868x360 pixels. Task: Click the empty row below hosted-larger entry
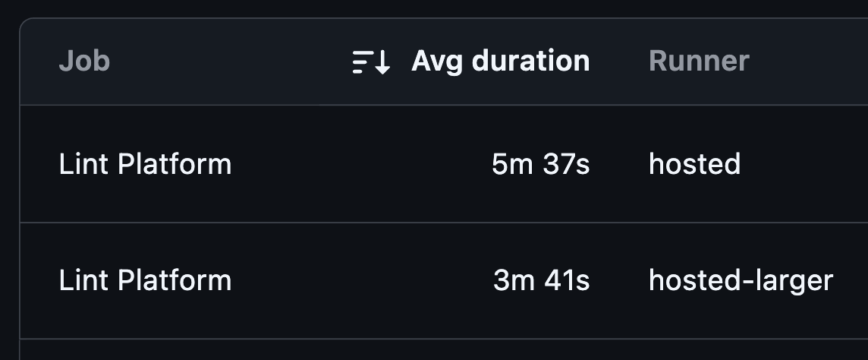(x=444, y=350)
